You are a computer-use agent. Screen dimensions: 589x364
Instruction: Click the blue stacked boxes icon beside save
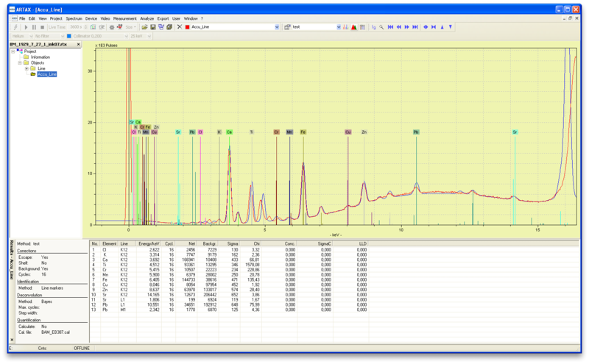[161, 27]
